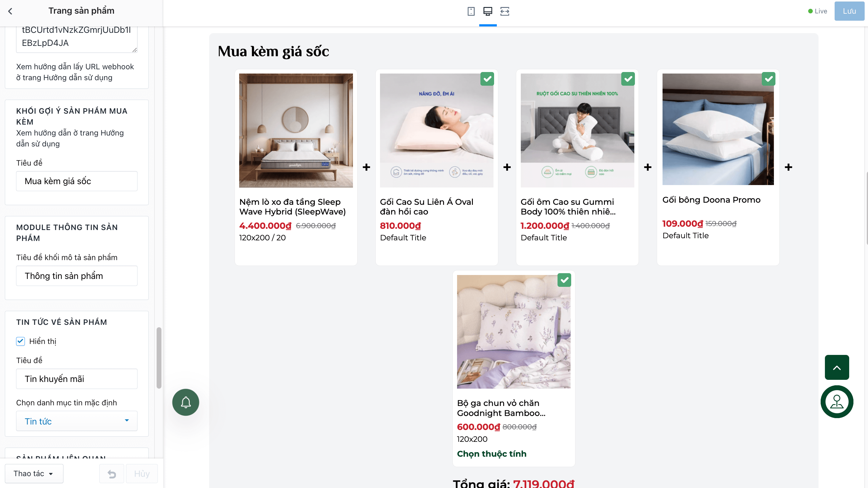
Task: Click the notification bell button
Action: point(186,402)
